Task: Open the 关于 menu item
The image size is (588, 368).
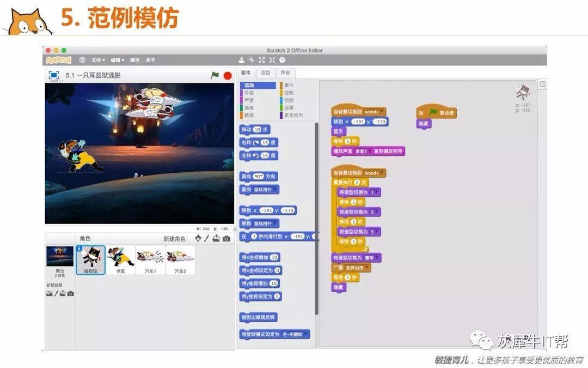Action: (150, 60)
